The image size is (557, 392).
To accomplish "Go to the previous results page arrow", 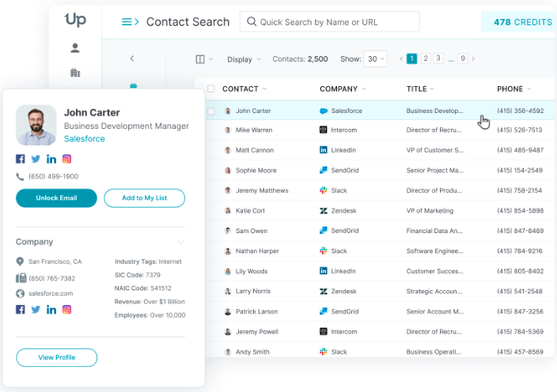I will [x=401, y=58].
